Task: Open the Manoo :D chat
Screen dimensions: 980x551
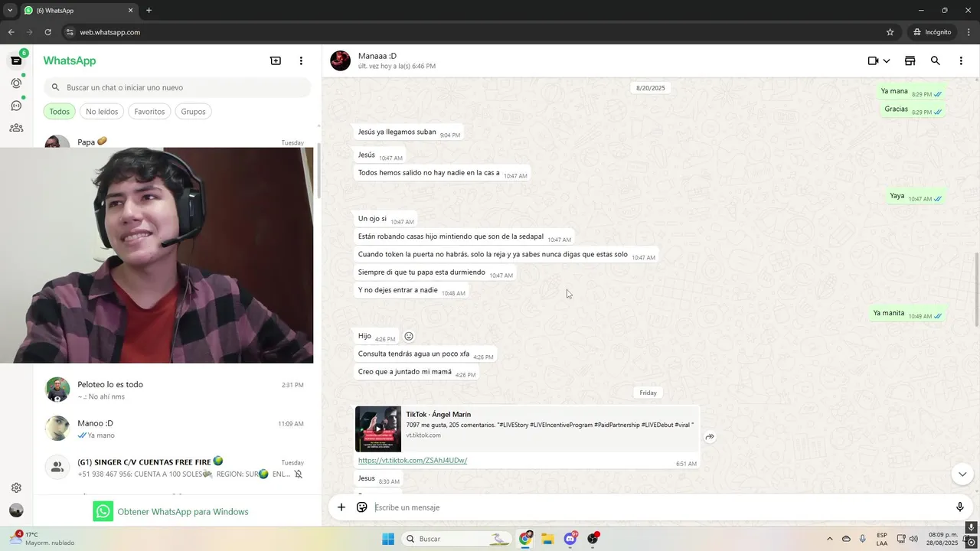Action: (x=176, y=429)
